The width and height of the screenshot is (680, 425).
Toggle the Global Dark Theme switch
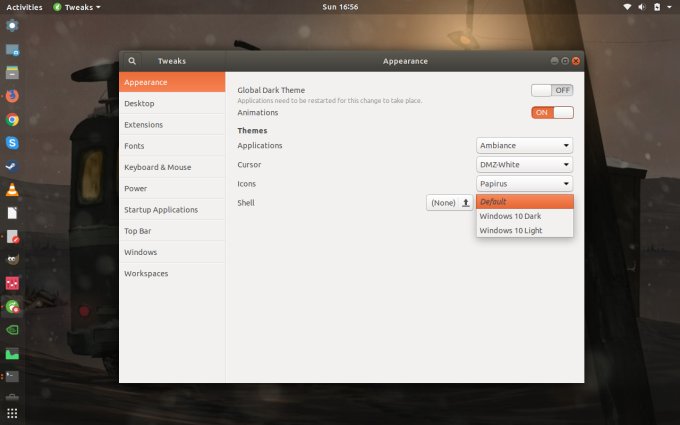552,90
